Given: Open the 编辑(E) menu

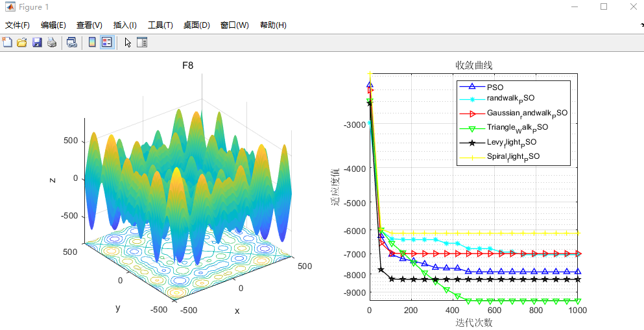Looking at the screenshot, I should (x=53, y=25).
